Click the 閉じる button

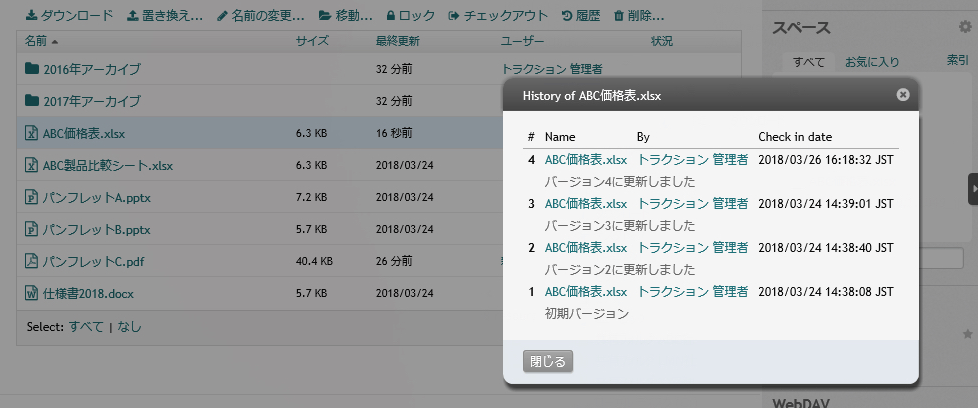(x=548, y=361)
